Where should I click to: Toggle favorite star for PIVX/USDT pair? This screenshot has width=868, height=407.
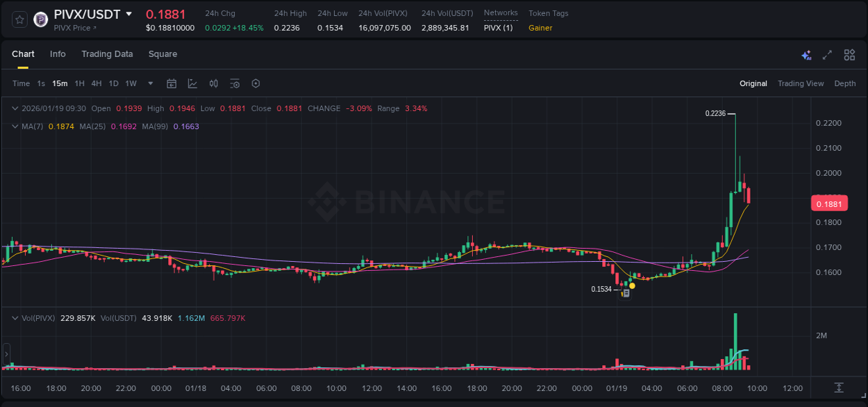pos(19,20)
